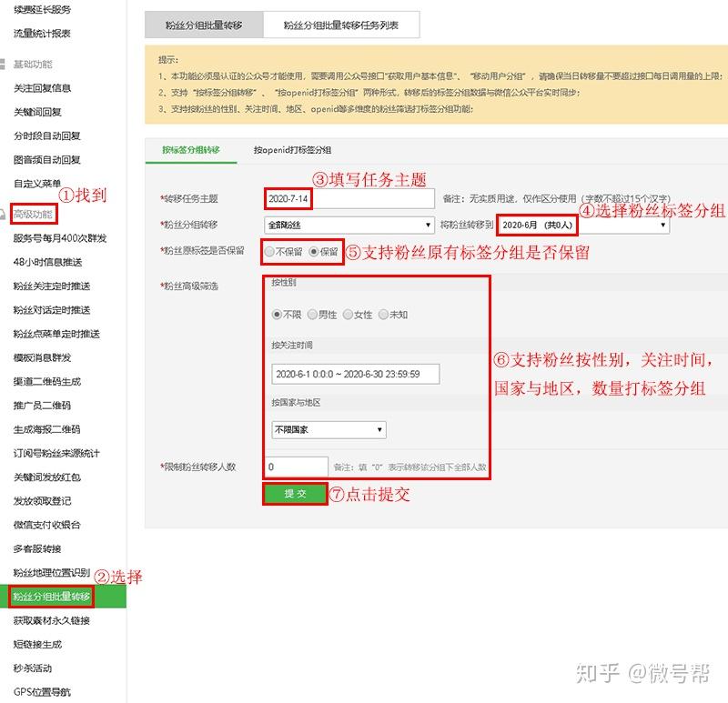Open 自定义菜单 sidebar item
The width and height of the screenshot is (728, 703).
click(37, 184)
